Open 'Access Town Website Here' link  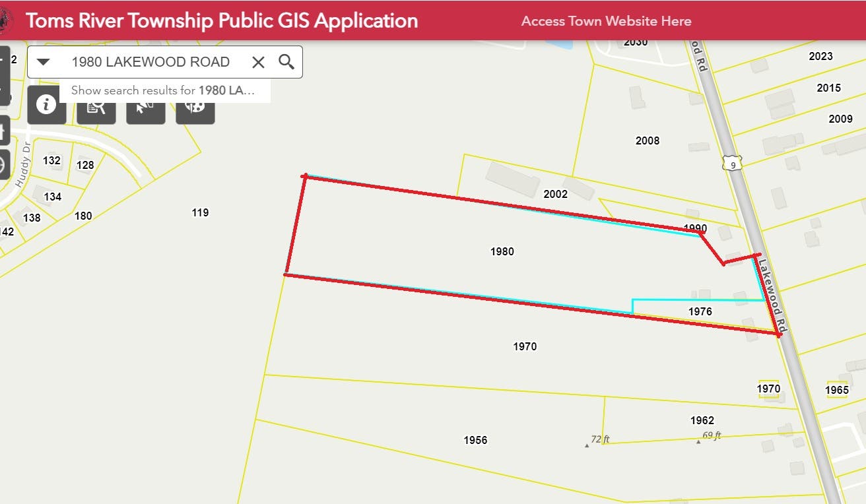606,21
